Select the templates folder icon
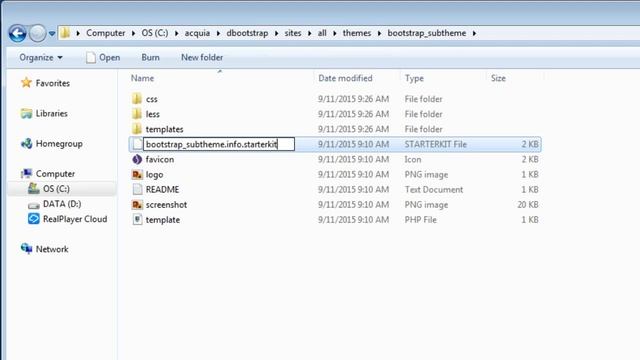Viewport: 640px width, 360px height. 137,129
